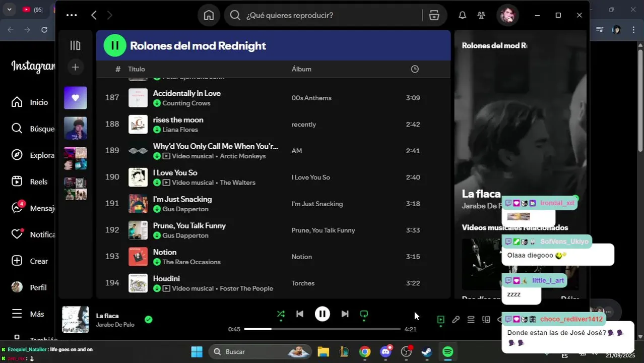Open Liked Songs heart tile in sidebar
The width and height of the screenshot is (644, 363).
(75, 98)
